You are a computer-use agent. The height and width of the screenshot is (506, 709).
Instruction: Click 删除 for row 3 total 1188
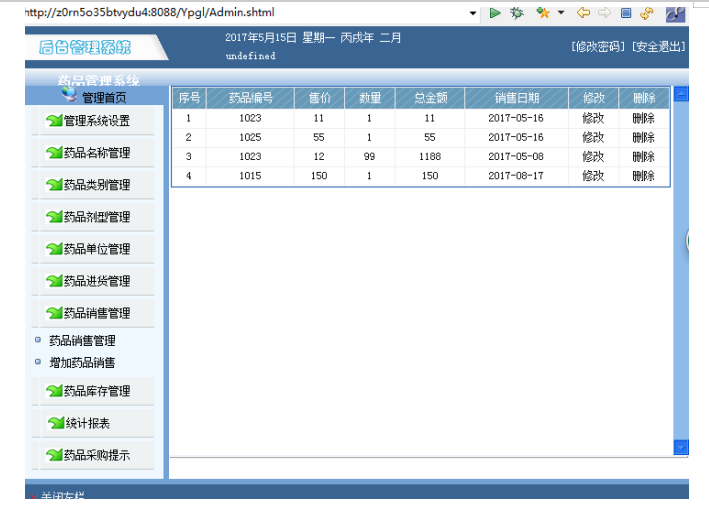[x=644, y=157]
